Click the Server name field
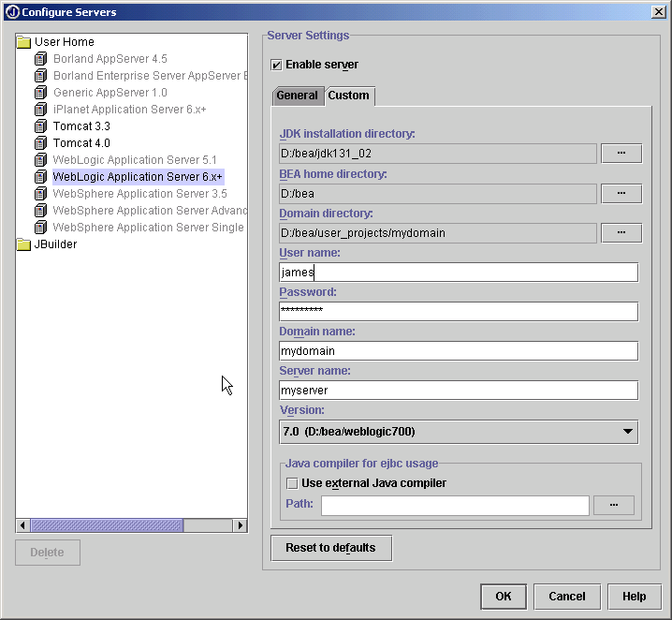Image resolution: width=672 pixels, height=620 pixels. [x=459, y=391]
